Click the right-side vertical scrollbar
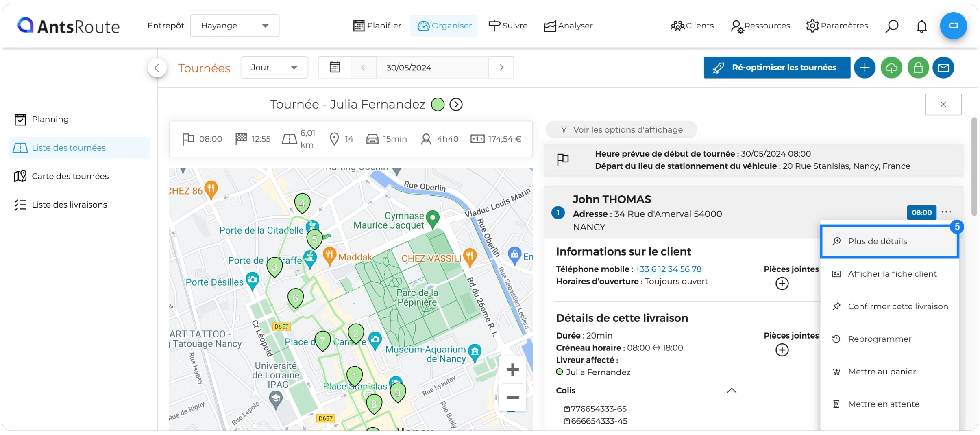The width and height of the screenshot is (980, 435). [x=974, y=166]
